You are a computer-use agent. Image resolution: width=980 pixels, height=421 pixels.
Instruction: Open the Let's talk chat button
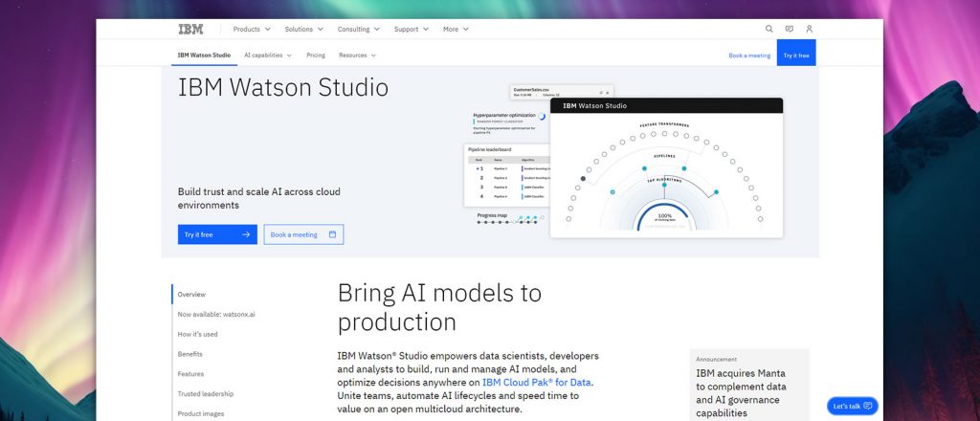853,406
